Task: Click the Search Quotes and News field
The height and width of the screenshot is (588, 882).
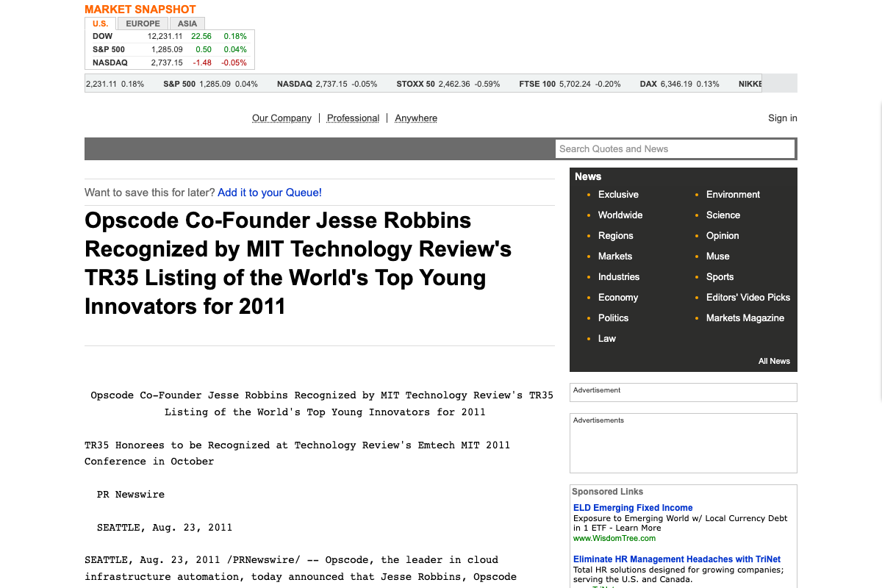Action: point(675,148)
